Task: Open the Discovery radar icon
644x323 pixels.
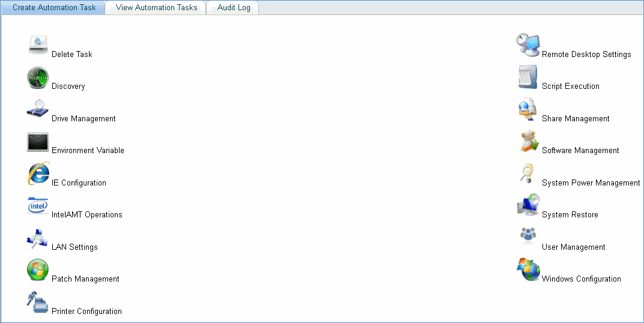Action: [38, 78]
